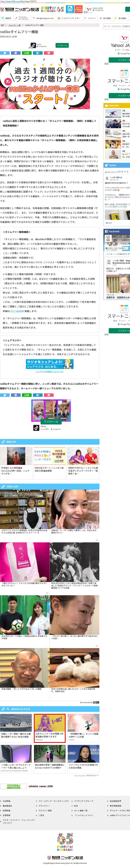Focus the keyword article search field

click(x=117, y=26)
